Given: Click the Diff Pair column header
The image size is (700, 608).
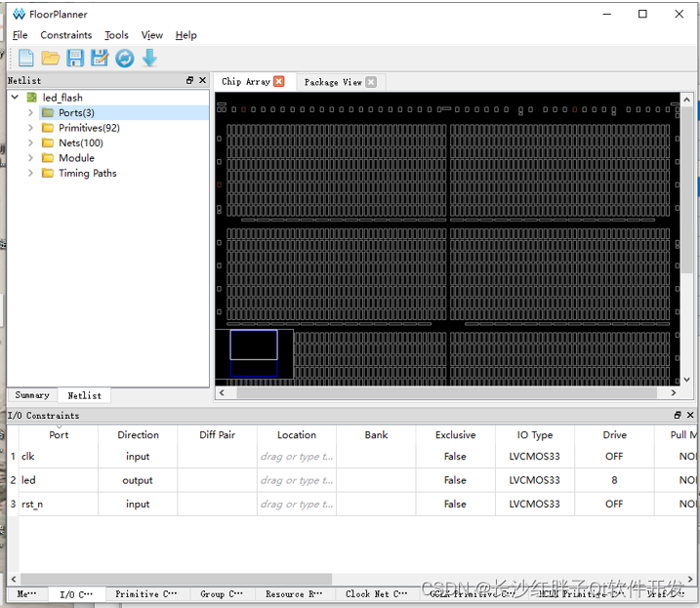Looking at the screenshot, I should (218, 435).
